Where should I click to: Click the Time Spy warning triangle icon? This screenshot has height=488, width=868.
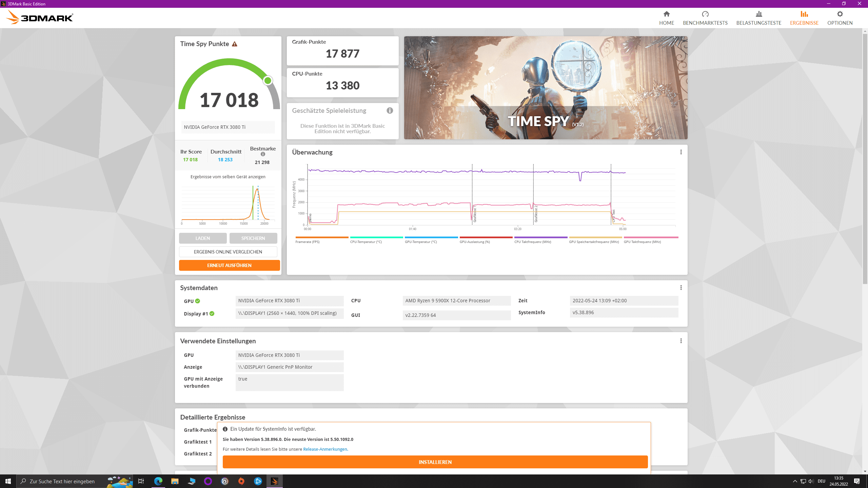[235, 44]
